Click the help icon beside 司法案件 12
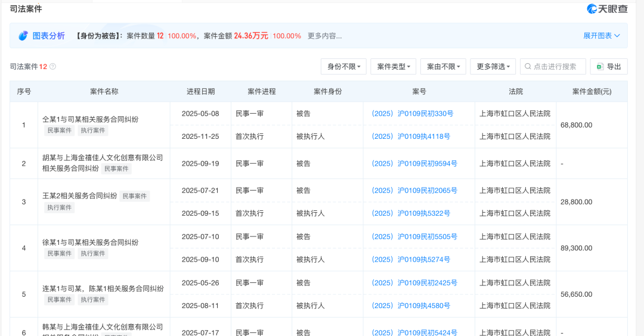644x336 pixels. pyautogui.click(x=53, y=67)
